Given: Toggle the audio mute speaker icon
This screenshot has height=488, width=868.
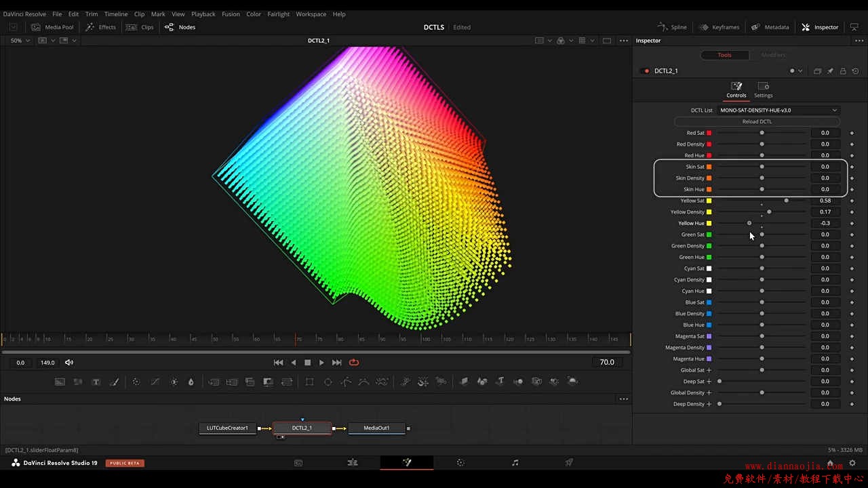Looking at the screenshot, I should coord(69,363).
